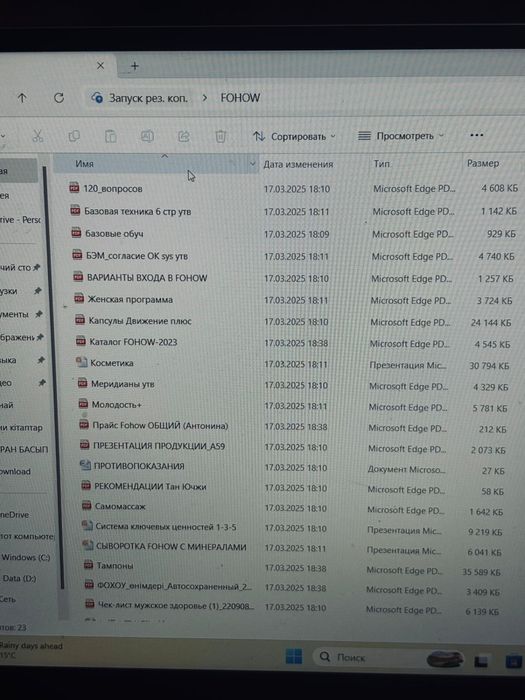This screenshot has height=700, width=525.
Task: Select PDF icon of ПРЕЗЕНТАЦИЯ ПРОДУКЦИИ_А59
Action: (x=84, y=445)
